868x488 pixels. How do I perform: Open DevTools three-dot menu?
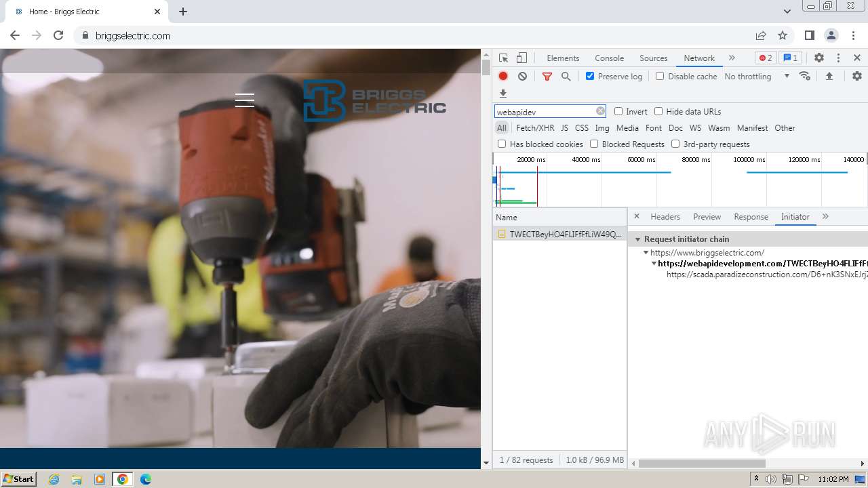click(838, 58)
